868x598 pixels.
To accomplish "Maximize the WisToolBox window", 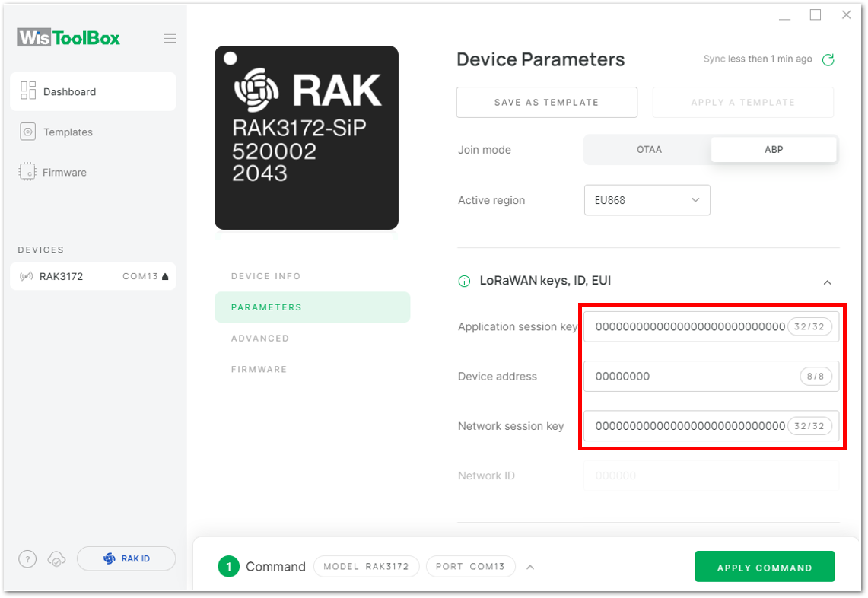I will pos(816,15).
